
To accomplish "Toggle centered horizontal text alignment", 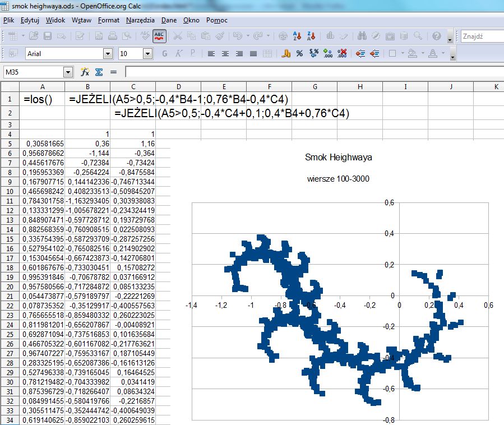I will pyautogui.click(x=225, y=54).
